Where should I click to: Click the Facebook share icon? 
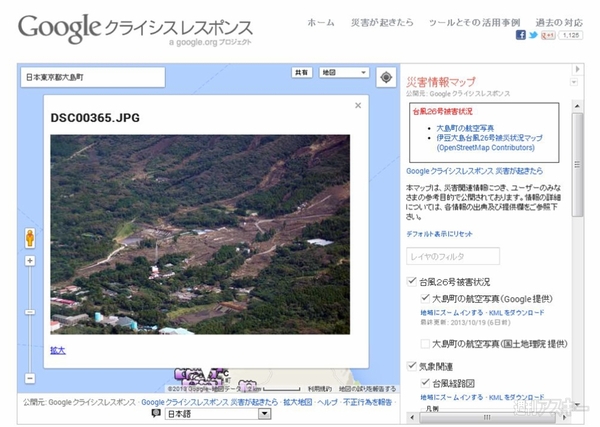click(520, 35)
